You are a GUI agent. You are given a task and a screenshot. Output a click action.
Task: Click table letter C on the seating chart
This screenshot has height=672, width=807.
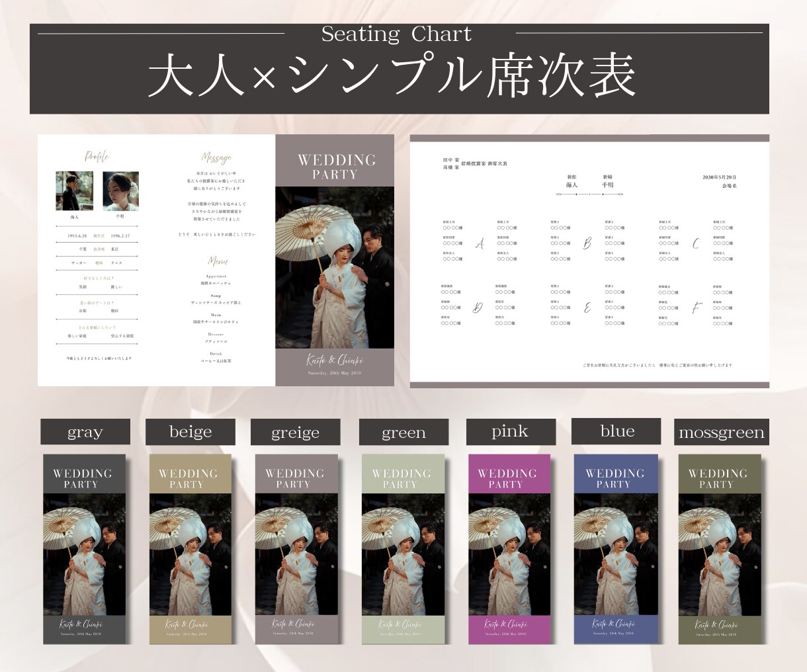point(695,244)
